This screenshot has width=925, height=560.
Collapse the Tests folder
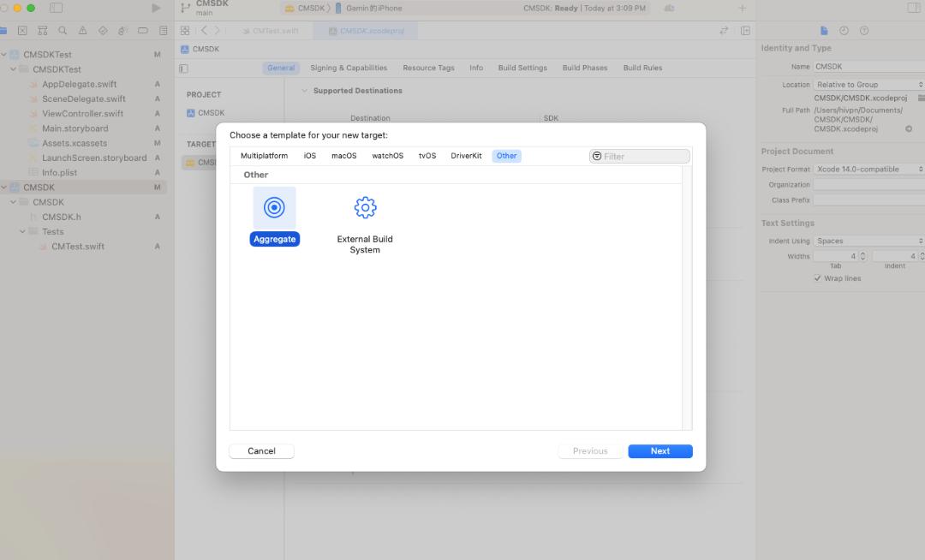click(22, 231)
